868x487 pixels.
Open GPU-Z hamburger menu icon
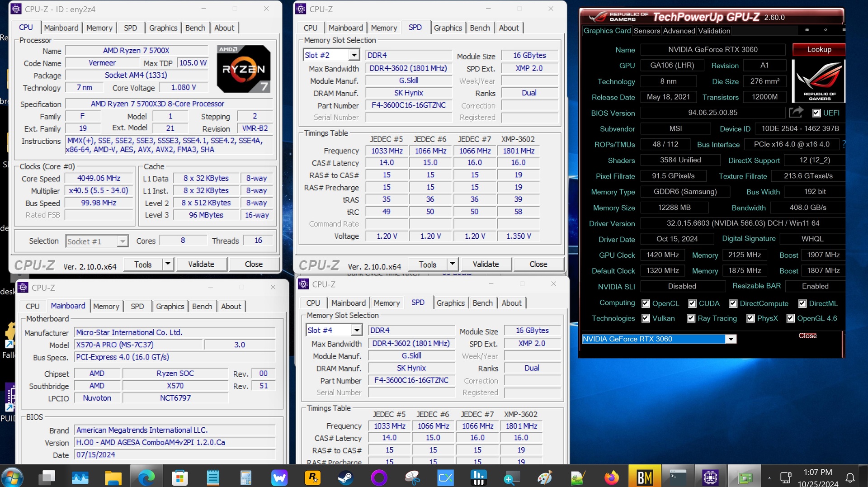843,30
